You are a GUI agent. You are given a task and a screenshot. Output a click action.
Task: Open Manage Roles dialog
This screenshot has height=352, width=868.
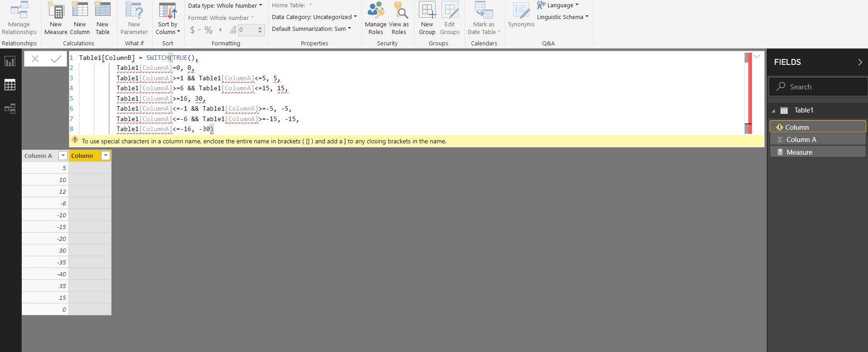point(376,18)
